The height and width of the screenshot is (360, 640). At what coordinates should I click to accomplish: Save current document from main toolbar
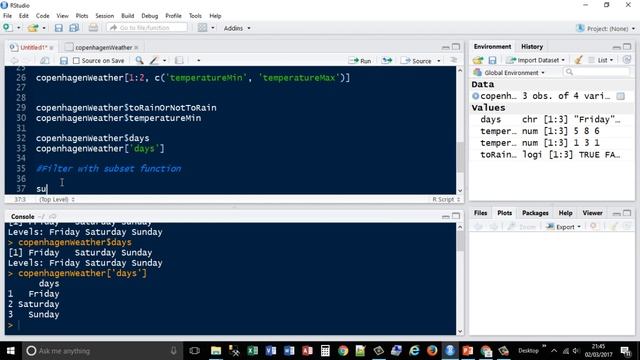click(x=59, y=28)
